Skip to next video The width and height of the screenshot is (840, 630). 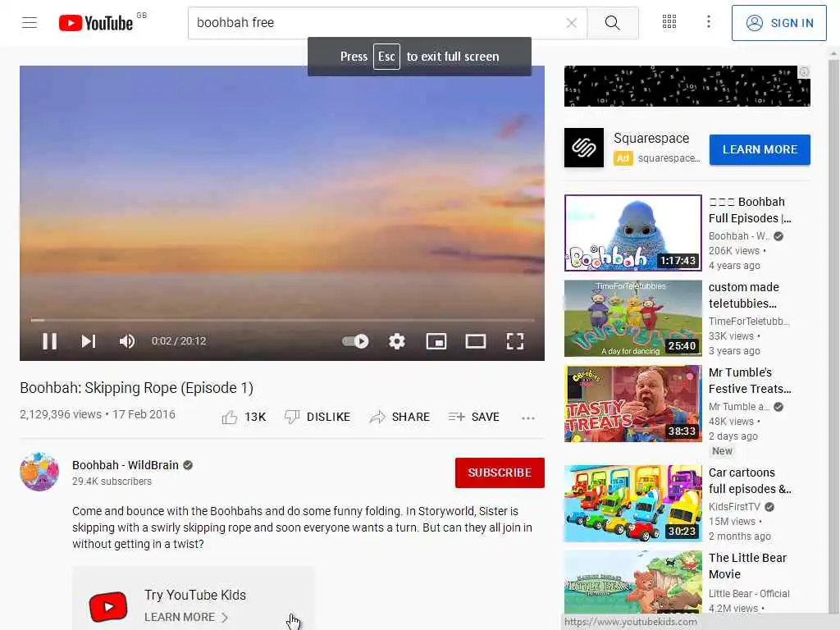point(89,341)
